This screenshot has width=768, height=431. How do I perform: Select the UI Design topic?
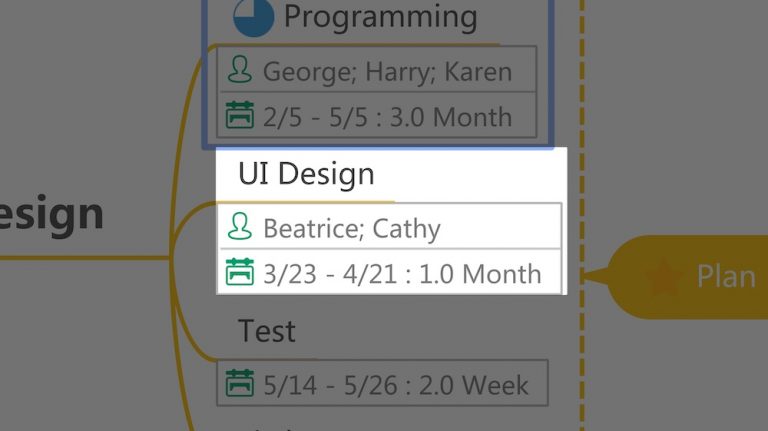tap(306, 174)
